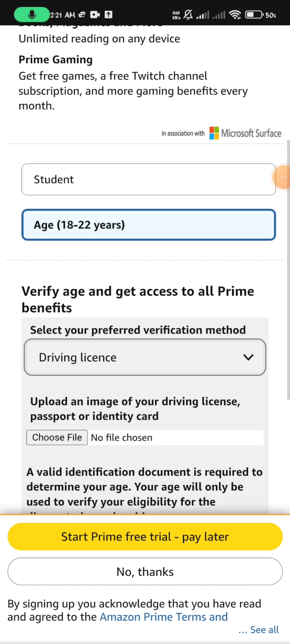Decline with the No, thanks button
Screen dimensions: 290x644
pyautogui.click(x=145, y=572)
